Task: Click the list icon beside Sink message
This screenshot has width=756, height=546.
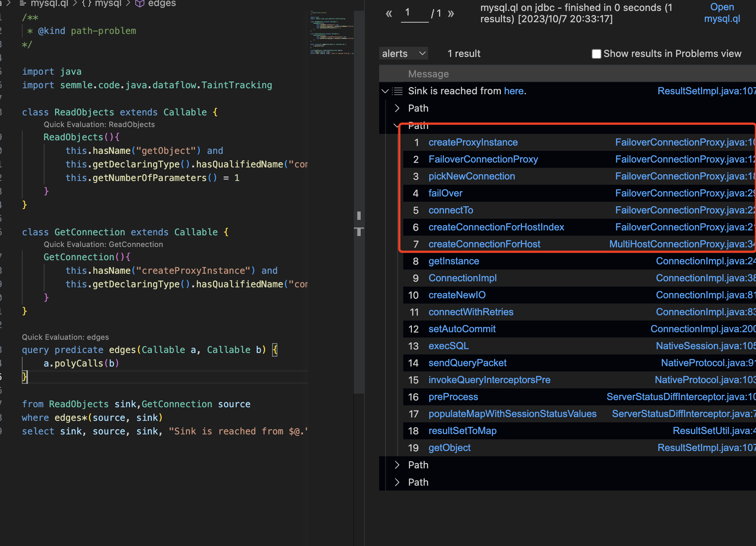Action: (x=397, y=91)
